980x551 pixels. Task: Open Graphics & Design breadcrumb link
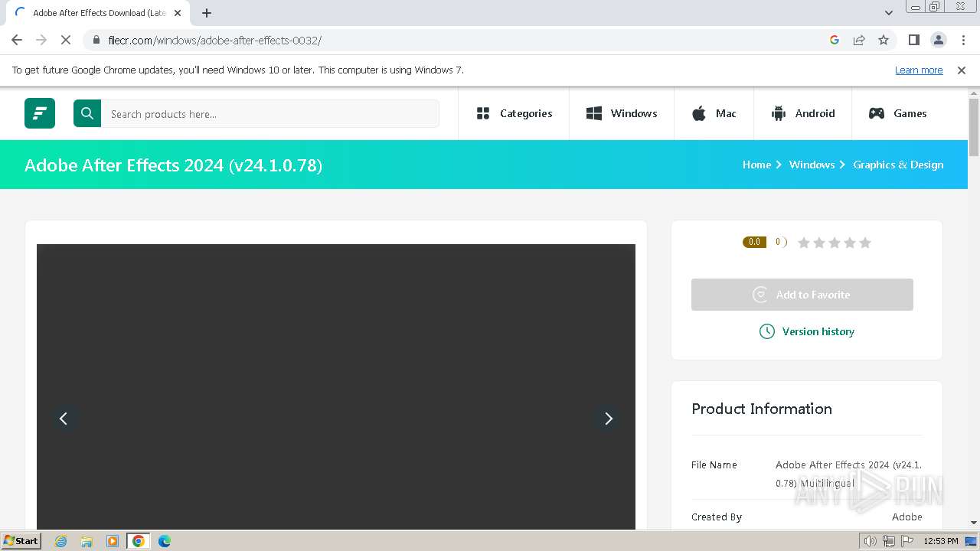pyautogui.click(x=898, y=165)
